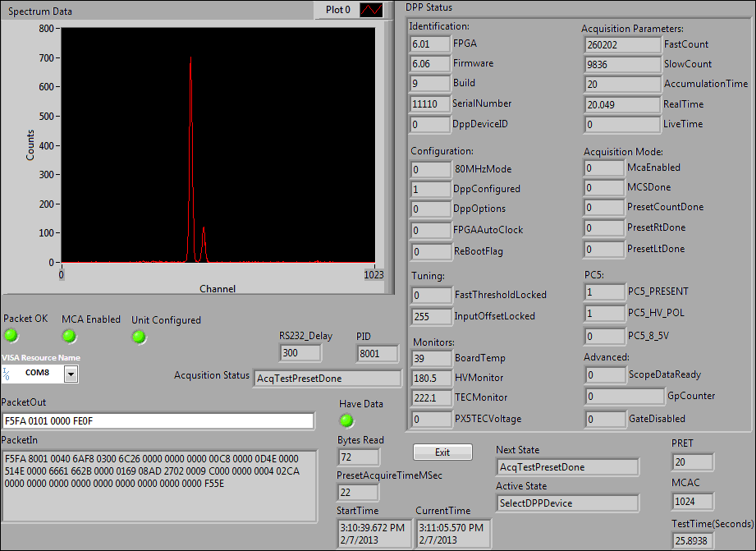Screen dimensions: 756x551
Task: Select the SerialNumber field showing 11110
Action: click(x=429, y=104)
